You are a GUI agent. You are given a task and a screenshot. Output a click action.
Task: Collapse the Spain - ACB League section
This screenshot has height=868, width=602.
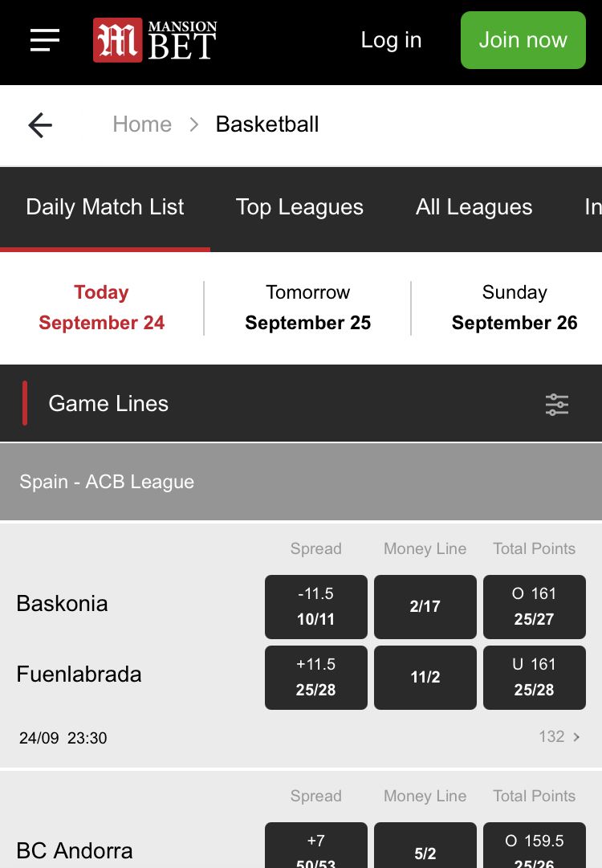click(x=301, y=482)
